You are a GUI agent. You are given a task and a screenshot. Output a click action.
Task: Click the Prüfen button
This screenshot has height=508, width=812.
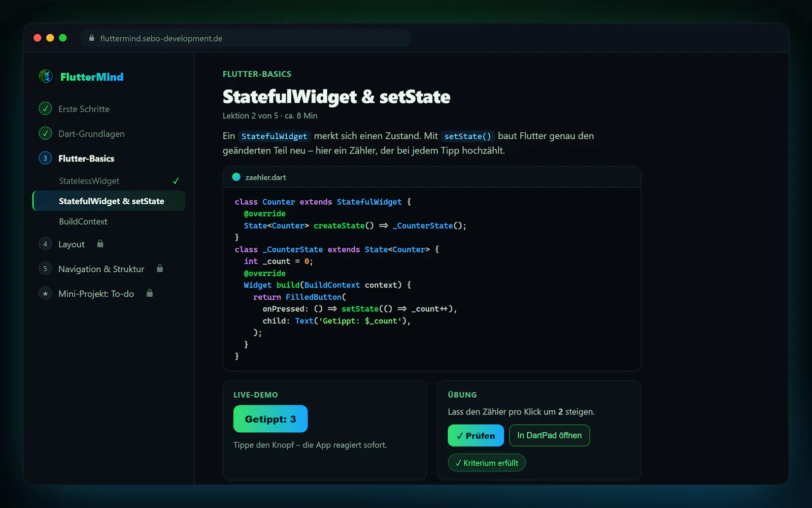click(x=476, y=435)
